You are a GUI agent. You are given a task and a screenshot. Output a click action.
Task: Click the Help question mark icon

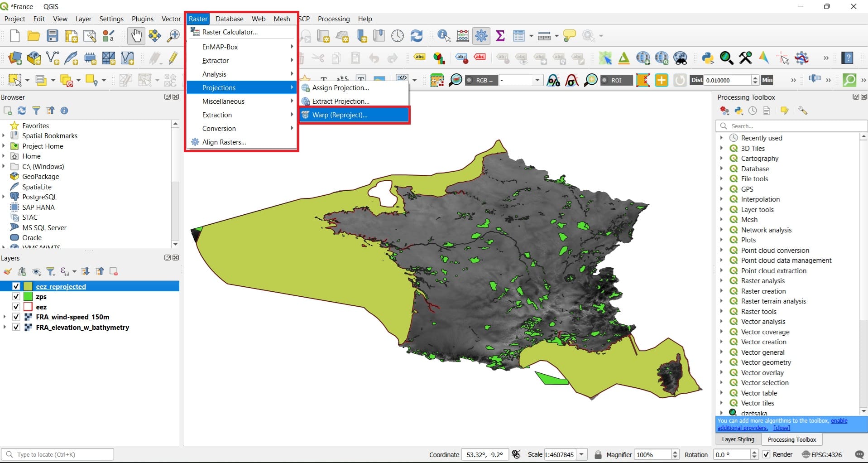coord(848,58)
